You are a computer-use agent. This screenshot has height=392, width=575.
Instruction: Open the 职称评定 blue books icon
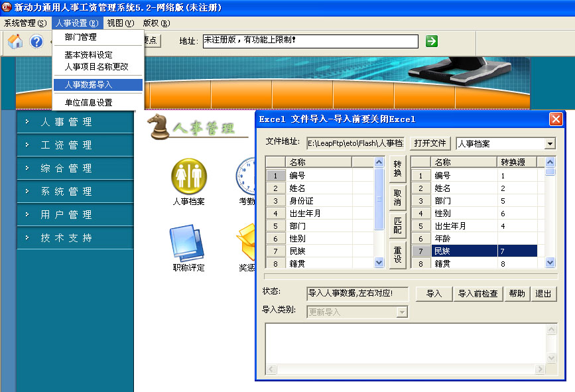pos(189,243)
